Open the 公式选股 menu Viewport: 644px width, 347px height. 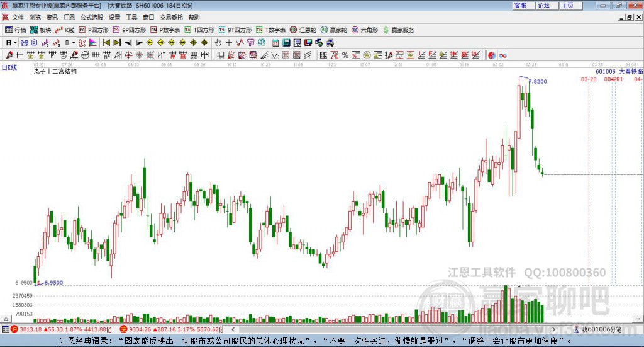92,17
